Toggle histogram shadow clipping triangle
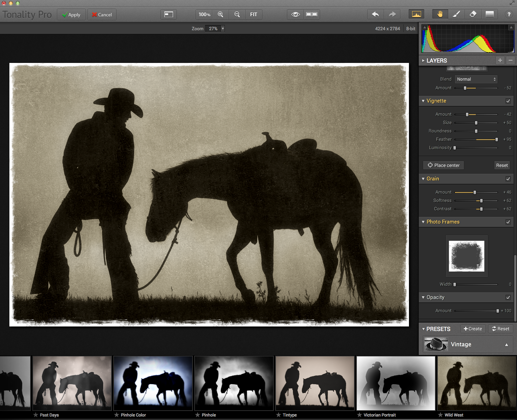The image size is (517, 420). [x=425, y=27]
